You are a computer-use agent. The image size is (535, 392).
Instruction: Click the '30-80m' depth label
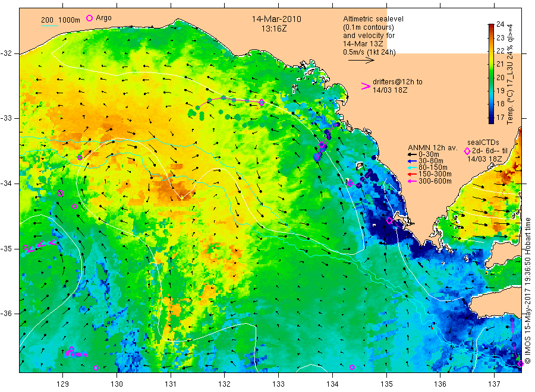tap(430, 161)
